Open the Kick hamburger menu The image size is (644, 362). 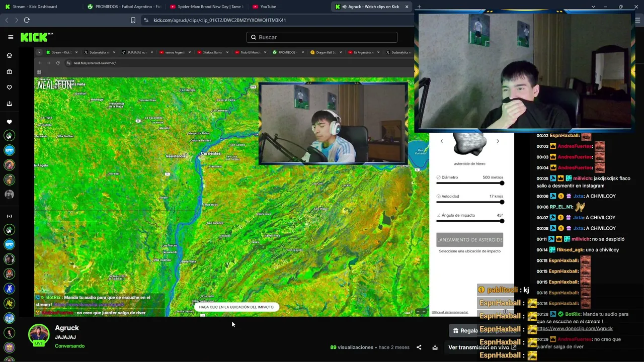coord(11,37)
